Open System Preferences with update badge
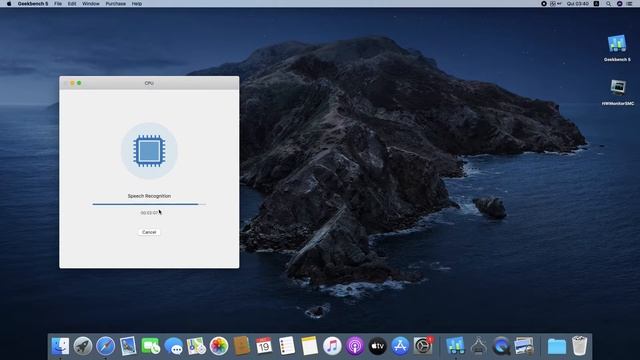The height and width of the screenshot is (360, 640). [423, 346]
